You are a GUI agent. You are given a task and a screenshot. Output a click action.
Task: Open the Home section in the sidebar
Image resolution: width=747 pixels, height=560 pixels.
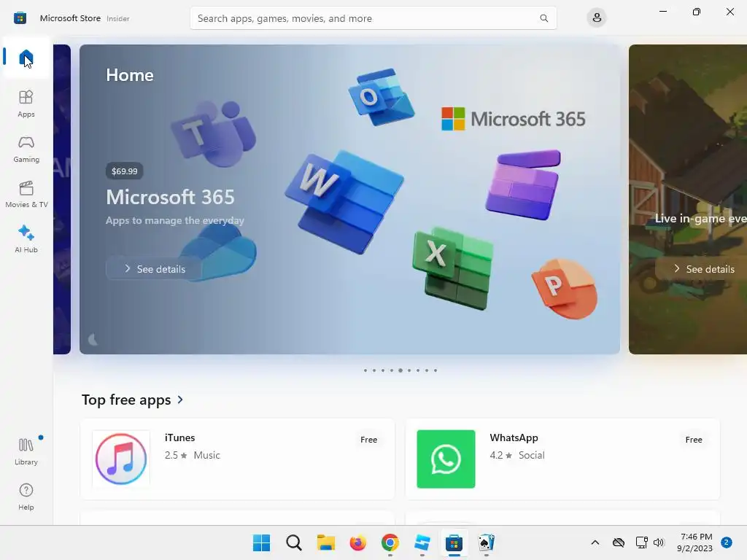(26, 58)
